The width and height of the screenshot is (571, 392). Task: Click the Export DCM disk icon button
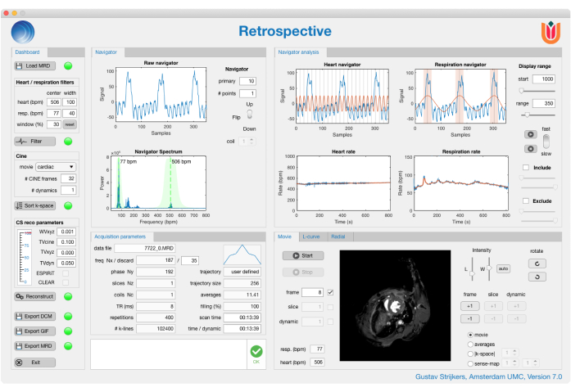pos(35,317)
